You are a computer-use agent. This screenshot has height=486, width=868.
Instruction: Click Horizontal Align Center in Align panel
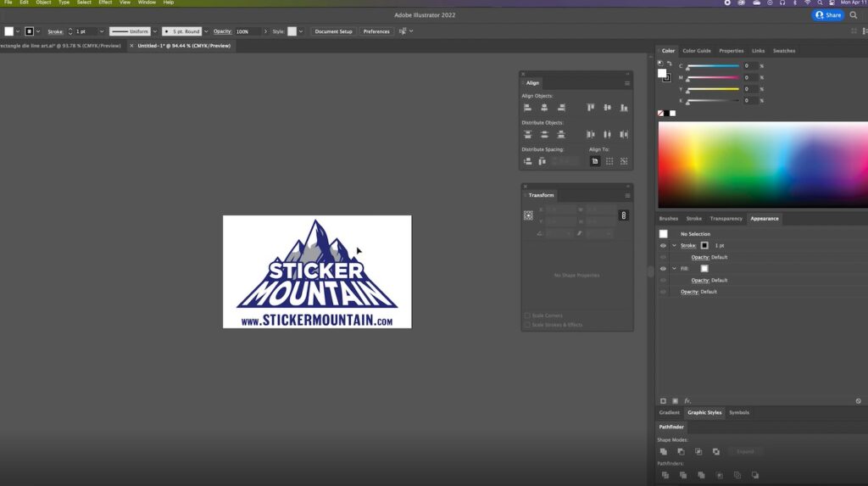coord(544,108)
